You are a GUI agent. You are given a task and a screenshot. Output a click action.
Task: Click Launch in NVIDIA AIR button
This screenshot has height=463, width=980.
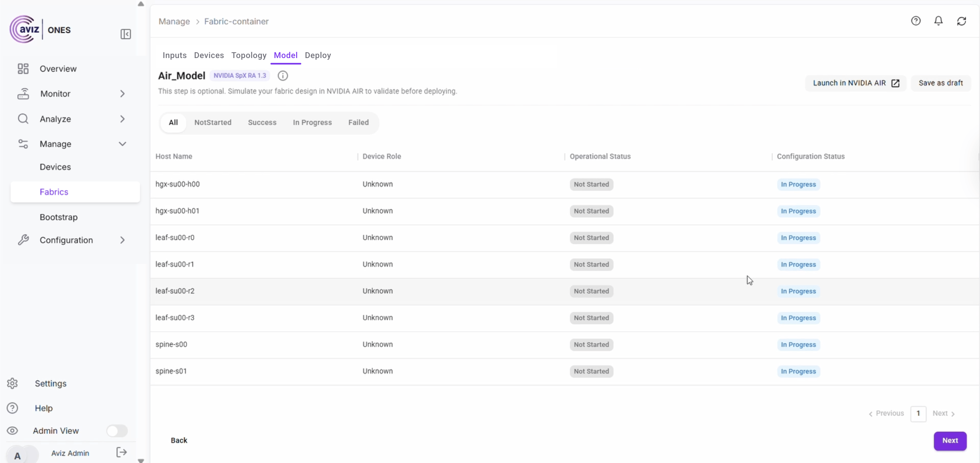(855, 83)
